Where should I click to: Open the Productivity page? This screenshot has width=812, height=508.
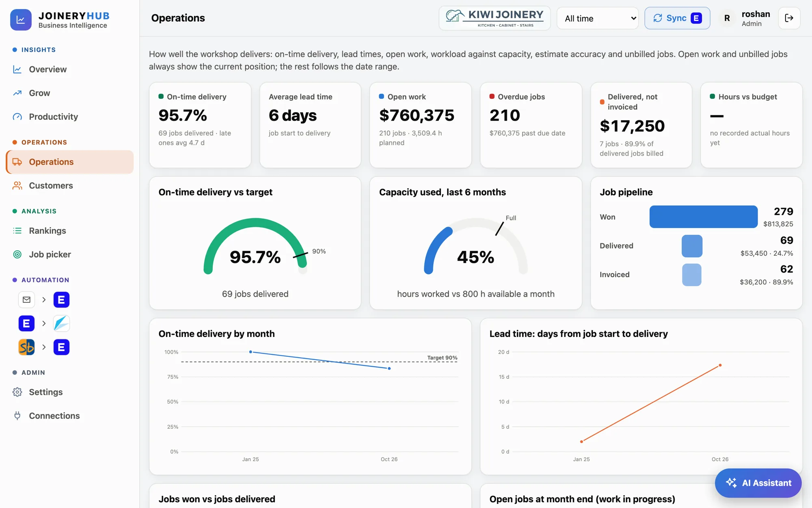pyautogui.click(x=70, y=117)
